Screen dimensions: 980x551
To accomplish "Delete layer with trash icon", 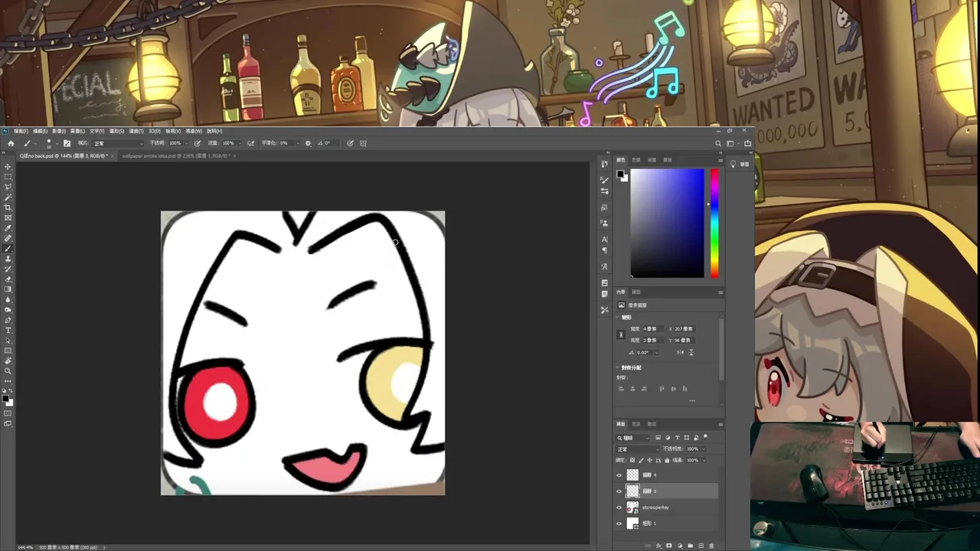I will point(711,546).
